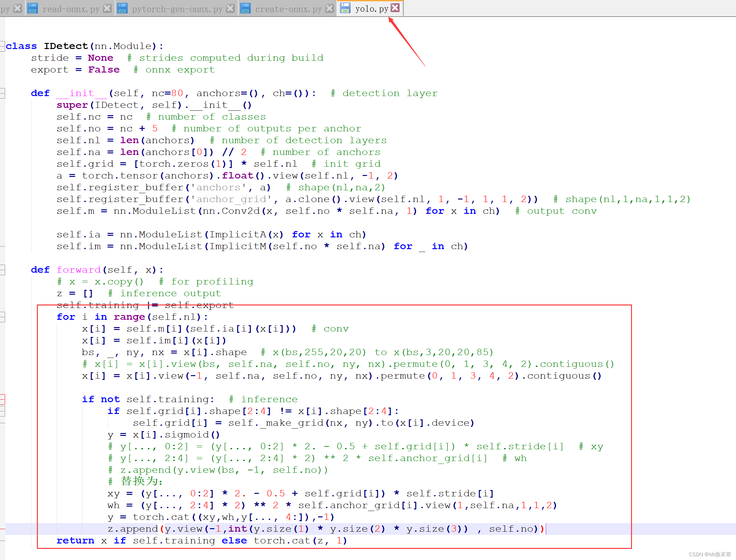Click on the 'export = False' code line
Screen dimensions: 736x560
click(75, 70)
